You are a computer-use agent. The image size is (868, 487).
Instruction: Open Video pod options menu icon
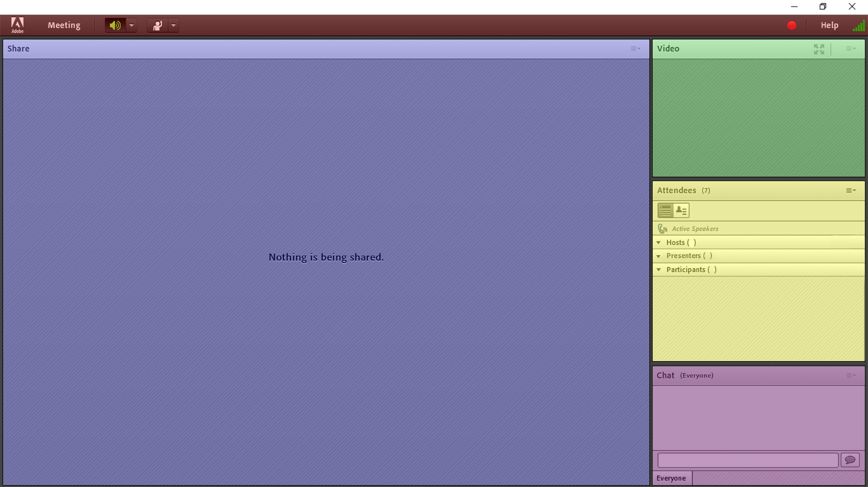click(851, 49)
